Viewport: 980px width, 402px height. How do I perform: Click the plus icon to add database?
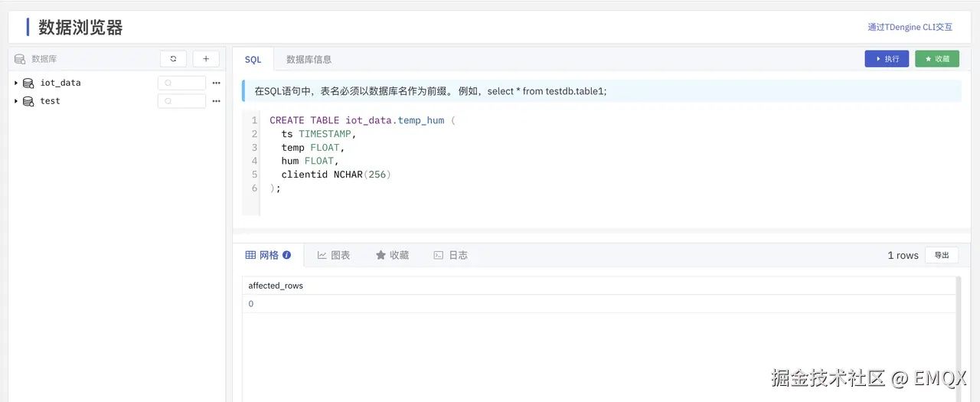tap(206, 59)
